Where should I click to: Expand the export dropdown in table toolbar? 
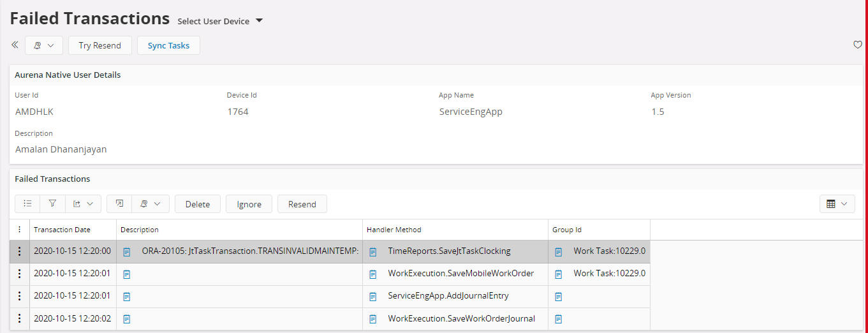click(x=83, y=204)
